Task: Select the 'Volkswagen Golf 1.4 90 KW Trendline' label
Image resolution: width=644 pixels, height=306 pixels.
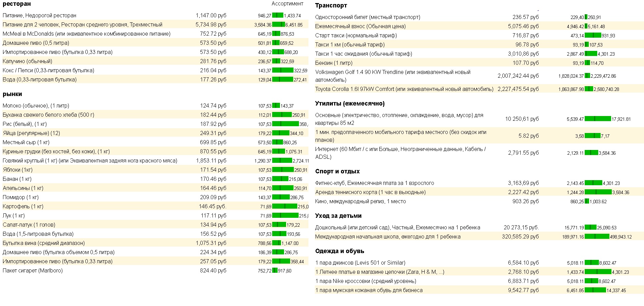Action: coord(393,76)
